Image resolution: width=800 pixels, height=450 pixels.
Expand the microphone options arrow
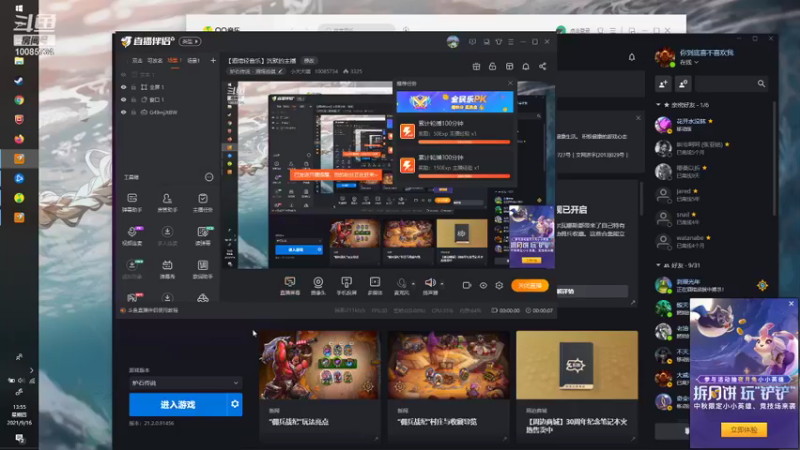413,284
